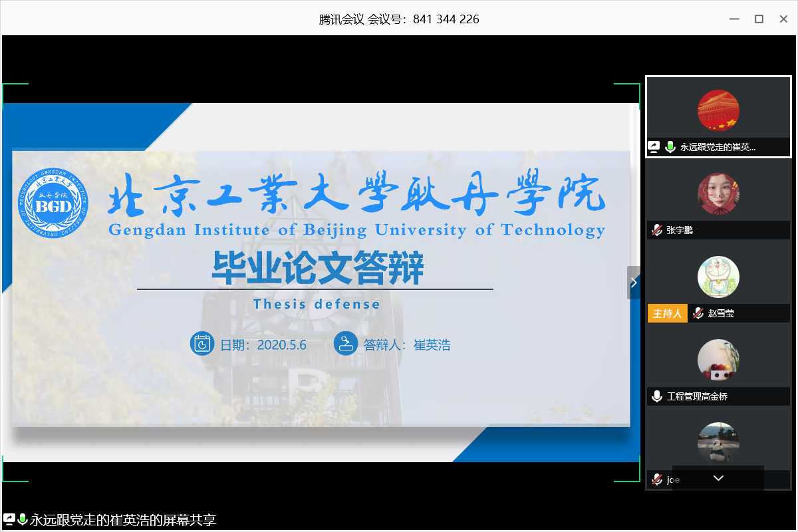
Task: Click the screen-share icon in the bottom status bar
Action: pyautogui.click(x=9, y=519)
